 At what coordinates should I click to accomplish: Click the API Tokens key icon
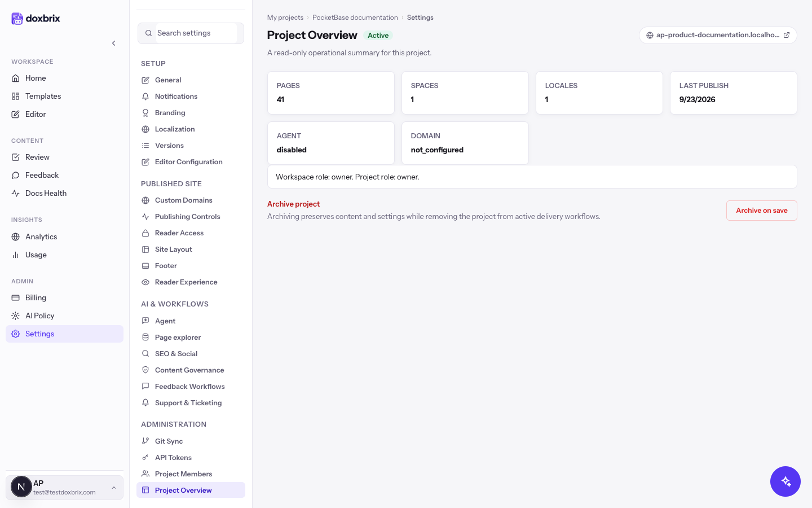coord(145,458)
